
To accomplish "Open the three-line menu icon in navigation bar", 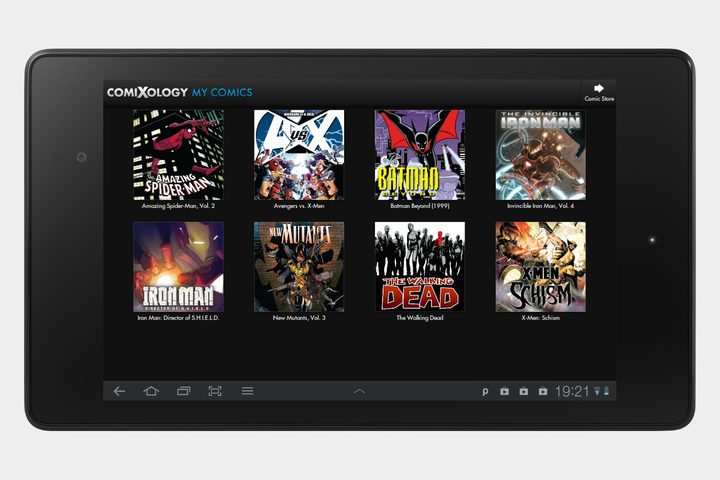I will 248,391.
